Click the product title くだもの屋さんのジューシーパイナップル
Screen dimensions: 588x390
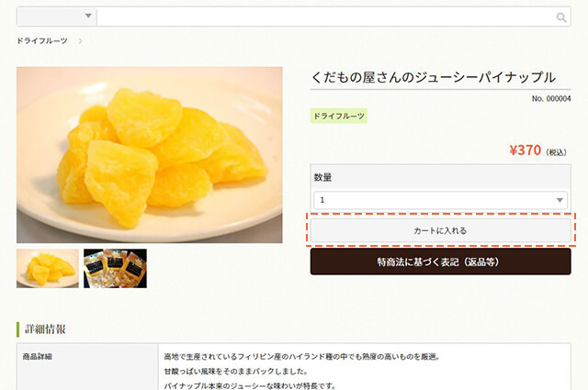click(433, 77)
